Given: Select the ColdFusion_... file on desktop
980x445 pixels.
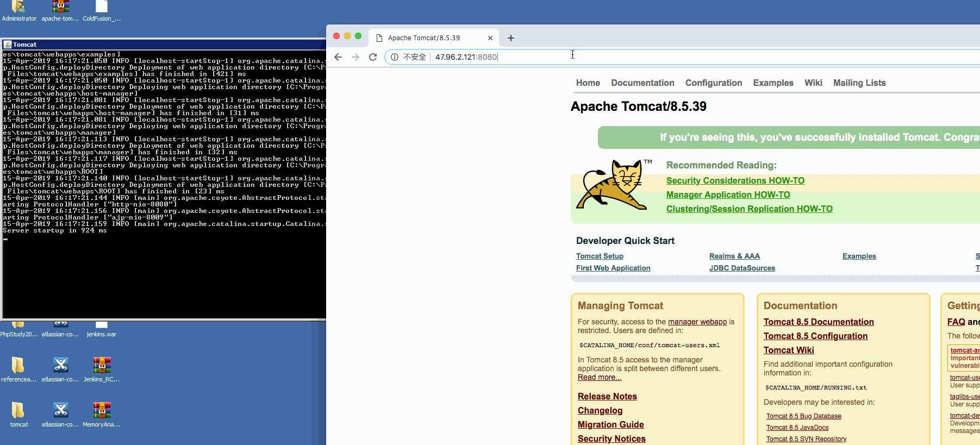Looking at the screenshot, I should [102, 11].
